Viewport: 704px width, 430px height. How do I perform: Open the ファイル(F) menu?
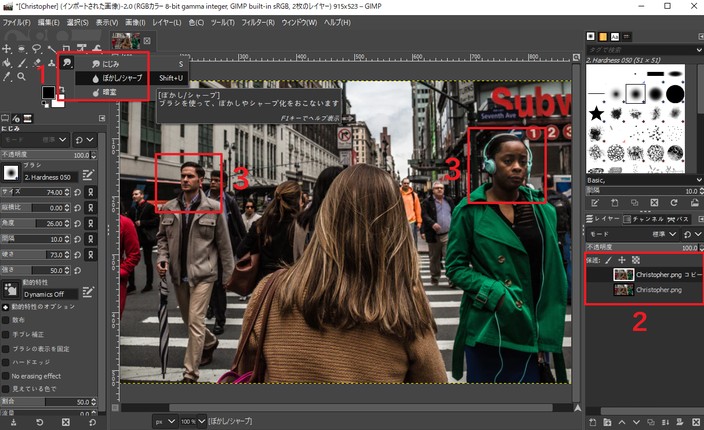pos(17,22)
